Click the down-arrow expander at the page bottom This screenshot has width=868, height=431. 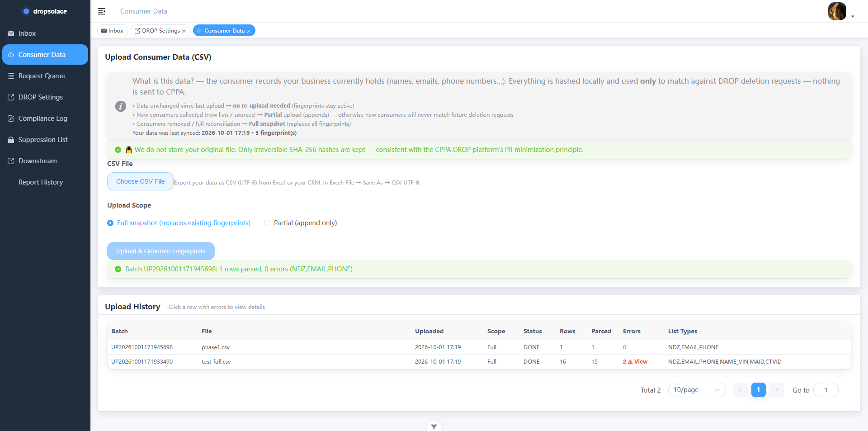434,426
